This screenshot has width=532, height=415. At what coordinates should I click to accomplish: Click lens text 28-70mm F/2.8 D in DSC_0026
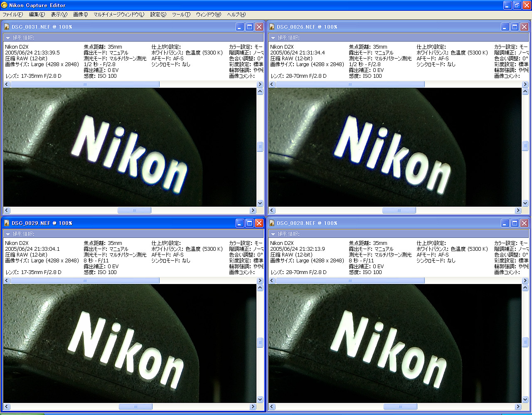[306, 76]
